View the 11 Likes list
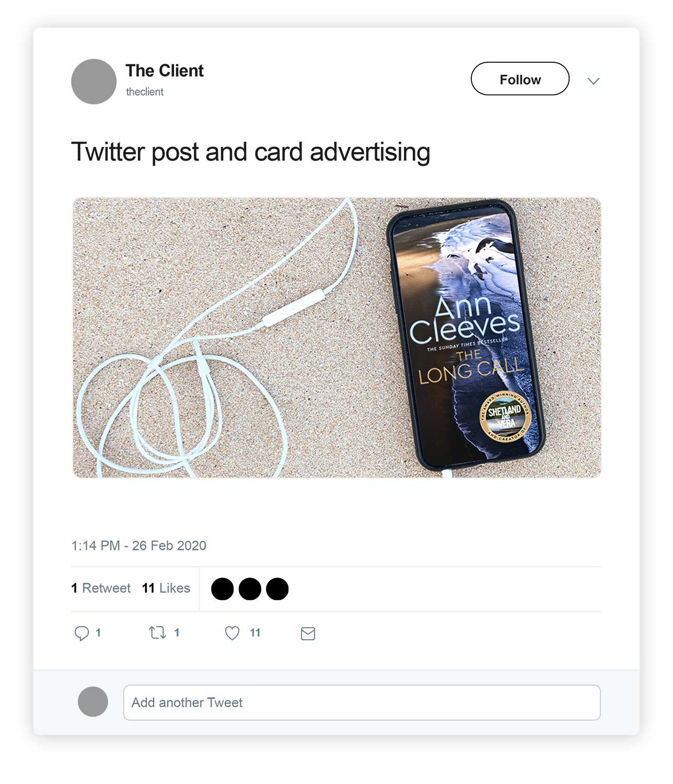This screenshot has width=673, height=784. point(166,589)
